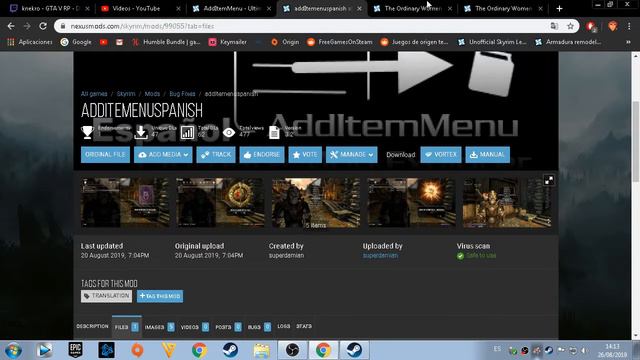This screenshot has height=360, width=640.
Task: Open the YouTube bookmark icon
Action: (x=104, y=42)
